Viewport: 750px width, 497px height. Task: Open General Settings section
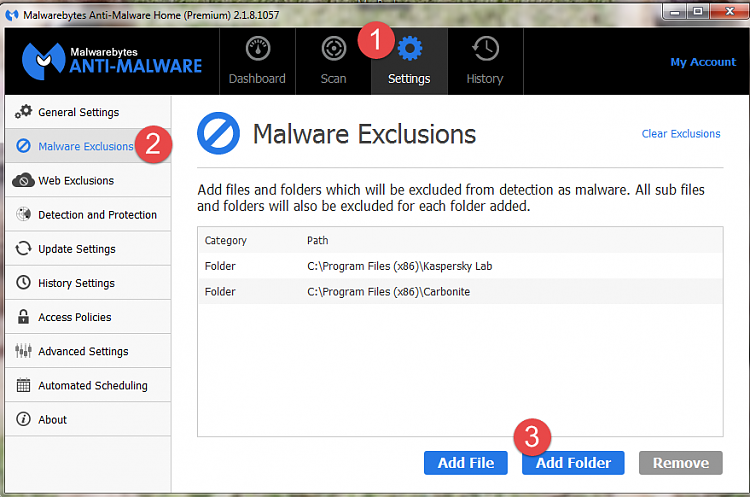click(x=88, y=112)
